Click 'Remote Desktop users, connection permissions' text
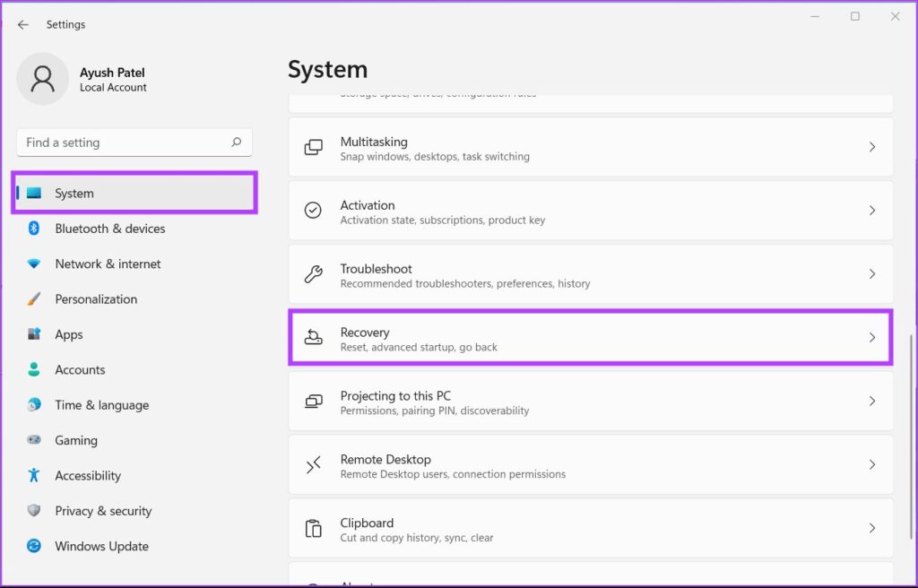 coord(453,474)
